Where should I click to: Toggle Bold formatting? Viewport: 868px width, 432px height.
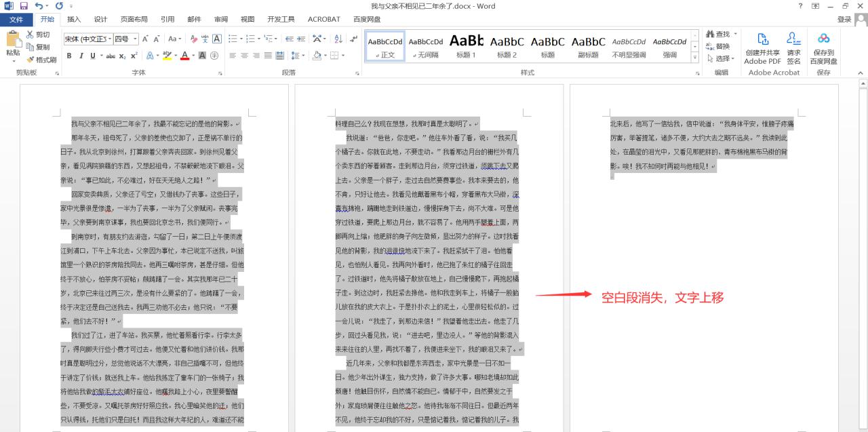click(x=69, y=56)
